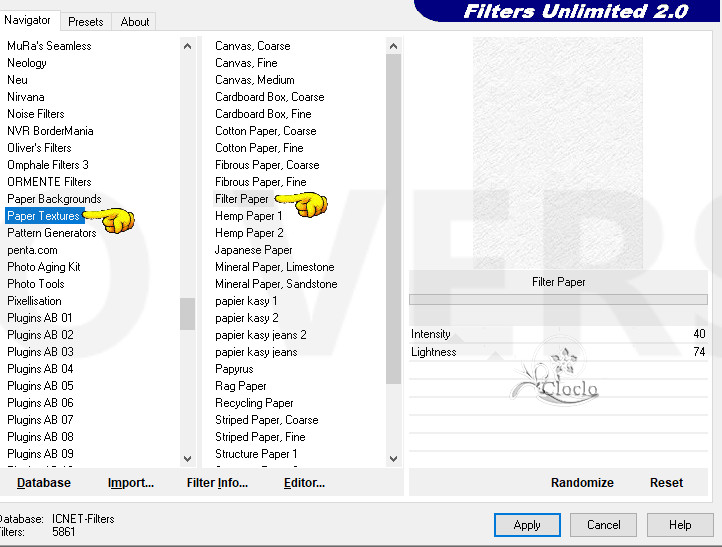Select the Nirvana category
722x547 pixels.
pos(26,97)
